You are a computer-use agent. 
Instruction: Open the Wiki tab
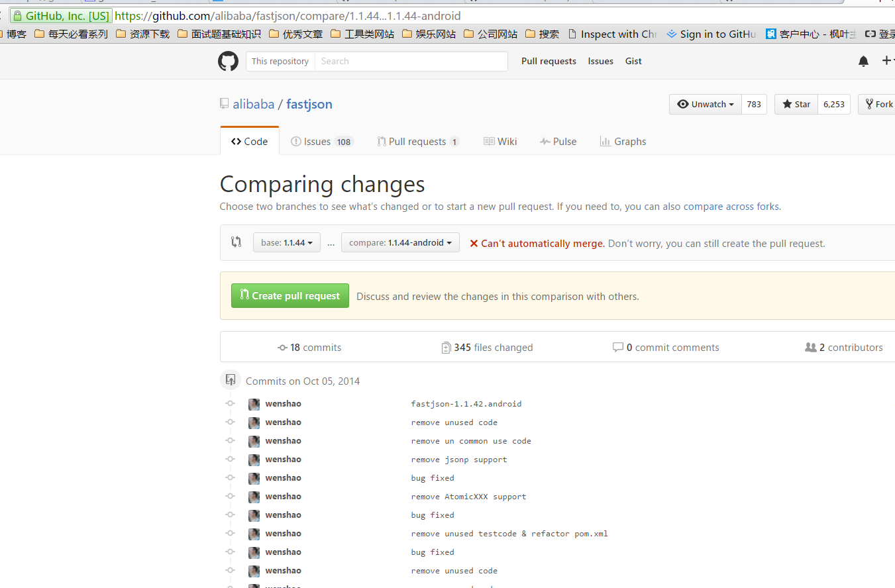coord(500,142)
